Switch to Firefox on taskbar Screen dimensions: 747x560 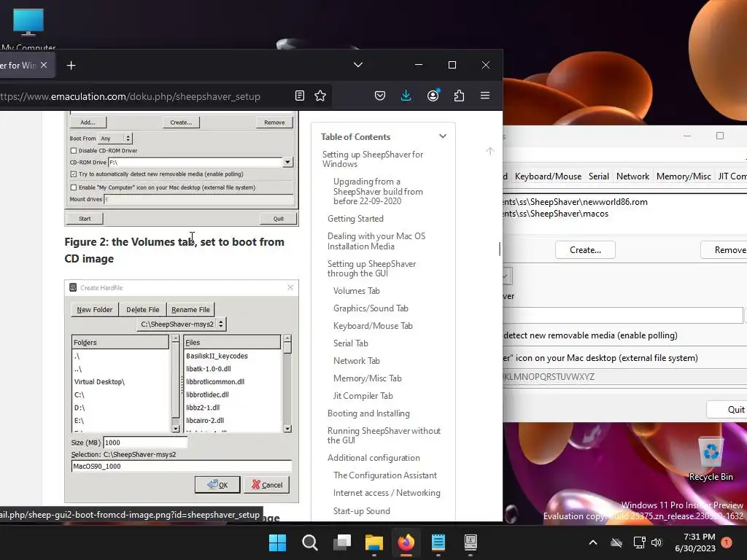coord(406,542)
